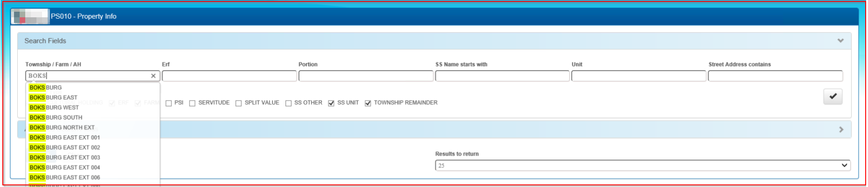Select BOKSBURG from the suggestions
The height and width of the screenshot is (187, 868).
[46, 87]
